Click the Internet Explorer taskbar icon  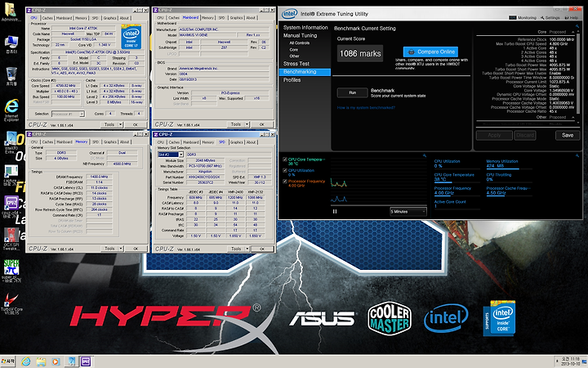click(x=25, y=361)
